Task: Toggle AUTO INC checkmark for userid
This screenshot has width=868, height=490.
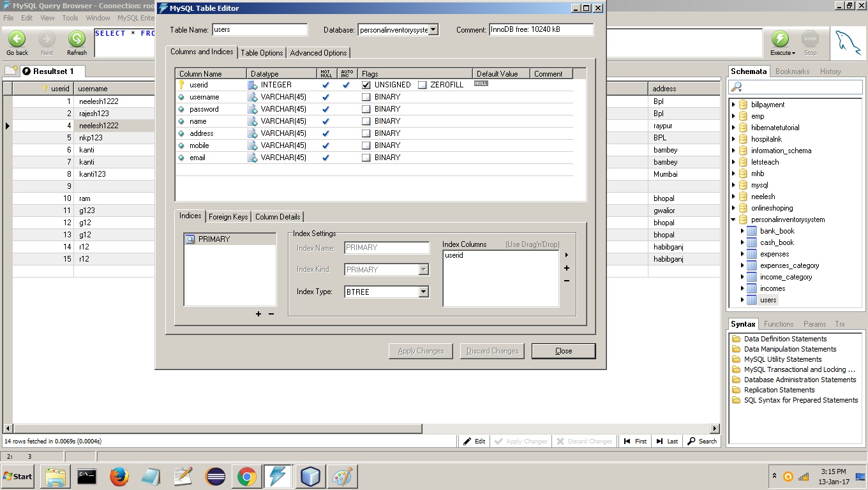Action: pos(346,85)
